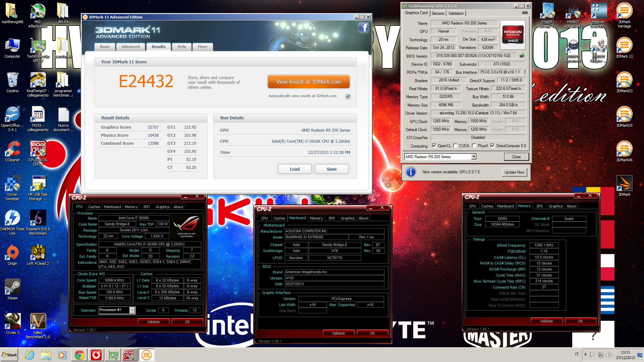Screen dimensions: 644x362
Task: Open Steam desktop icon
Action: point(12,289)
